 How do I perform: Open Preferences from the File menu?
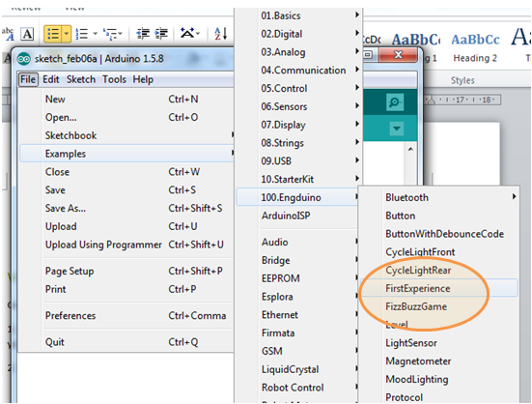(126, 316)
